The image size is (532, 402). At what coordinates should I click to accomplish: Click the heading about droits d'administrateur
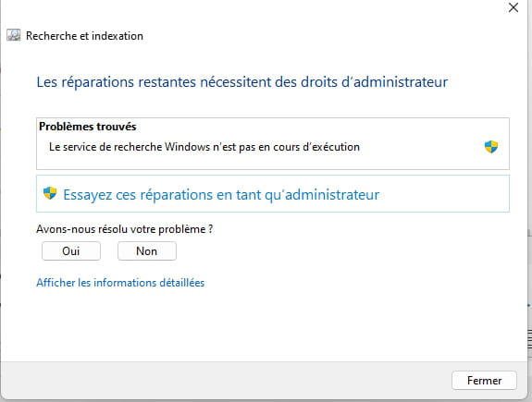241,82
